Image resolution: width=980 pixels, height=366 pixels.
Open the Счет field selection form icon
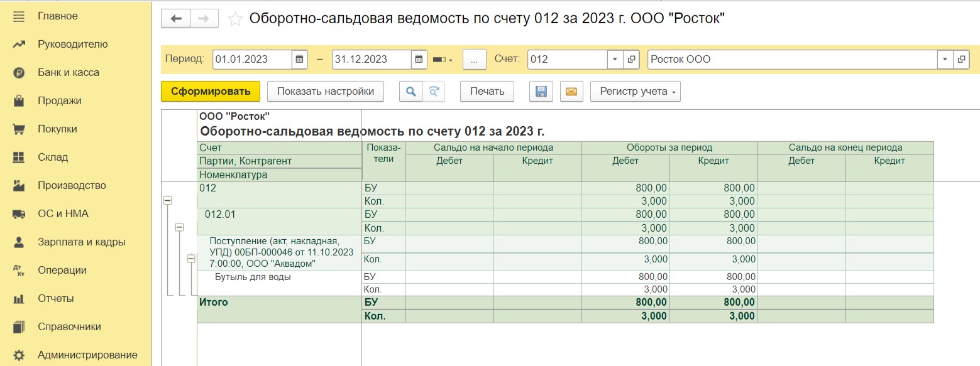click(631, 60)
